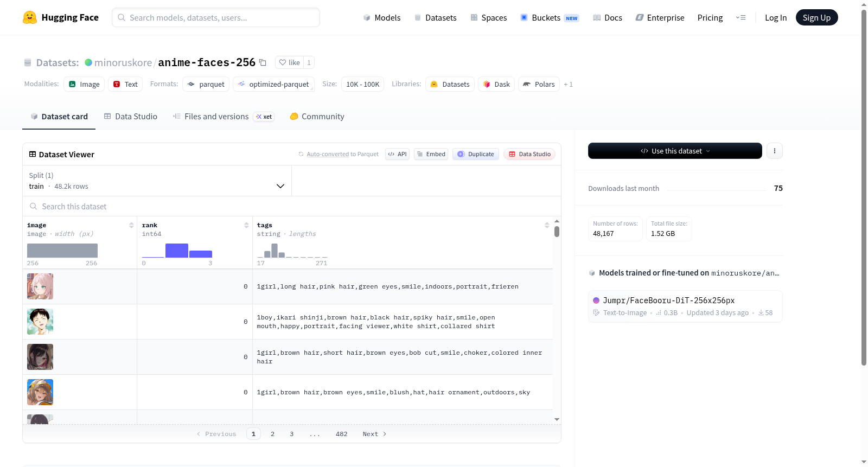Open Docs in top navigation

608,18
